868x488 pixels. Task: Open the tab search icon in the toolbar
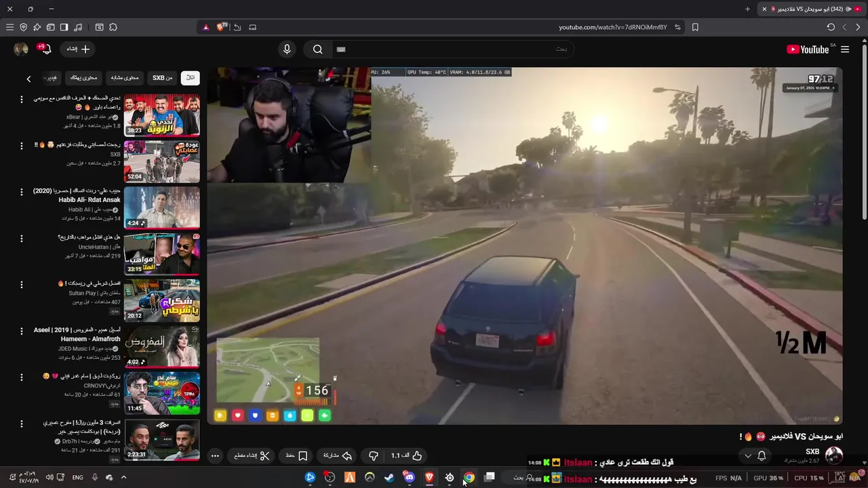click(x=99, y=27)
